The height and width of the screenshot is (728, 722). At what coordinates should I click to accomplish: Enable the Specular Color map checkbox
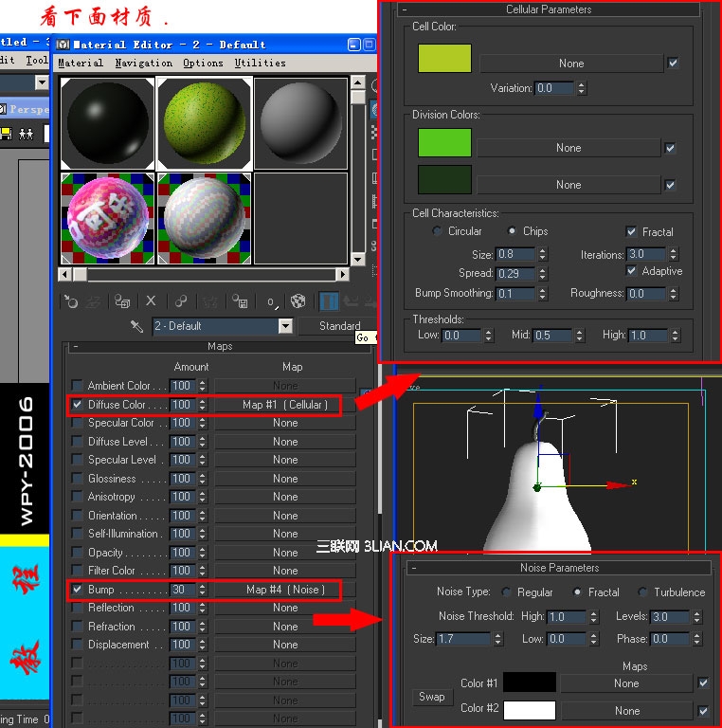tap(77, 423)
